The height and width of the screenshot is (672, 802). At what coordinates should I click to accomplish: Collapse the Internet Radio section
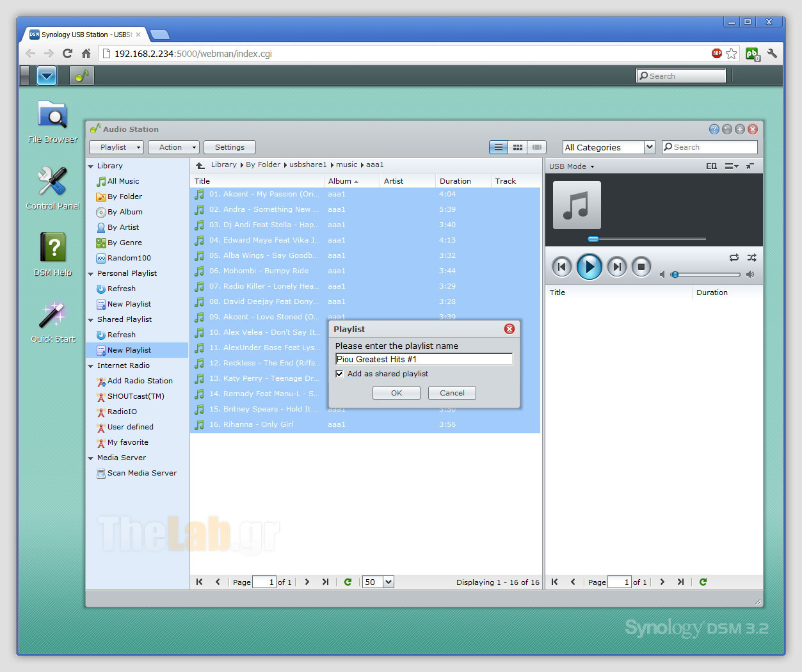pyautogui.click(x=91, y=366)
